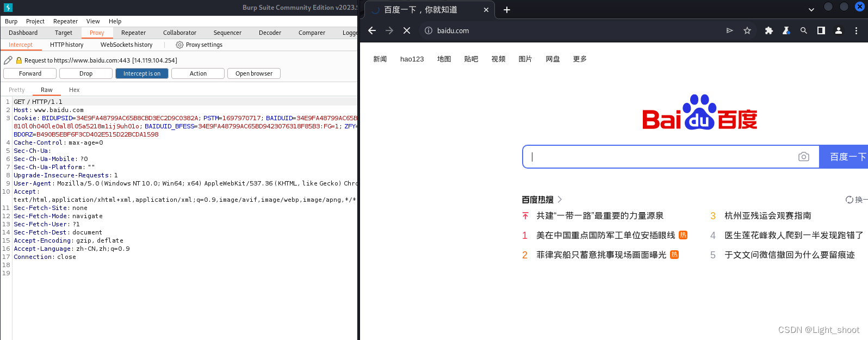Switch request view to Raw
The width and height of the screenshot is (868, 340).
pyautogui.click(x=47, y=90)
